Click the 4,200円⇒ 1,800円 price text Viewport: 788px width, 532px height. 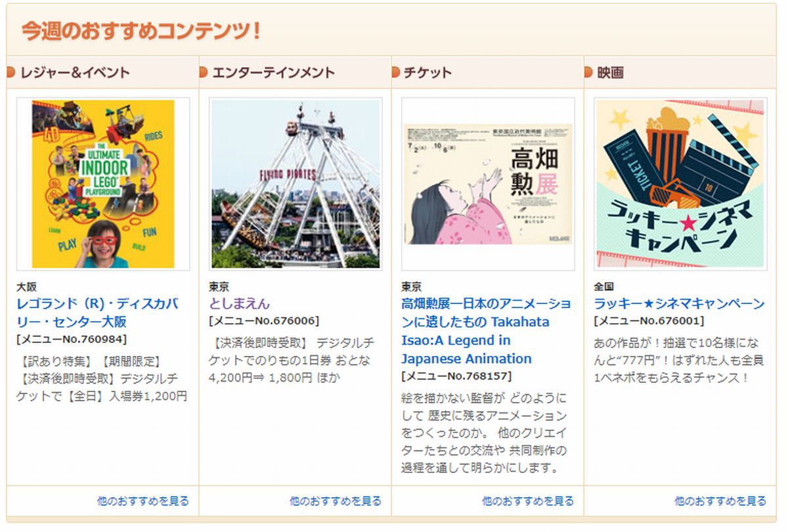pyautogui.click(x=261, y=378)
